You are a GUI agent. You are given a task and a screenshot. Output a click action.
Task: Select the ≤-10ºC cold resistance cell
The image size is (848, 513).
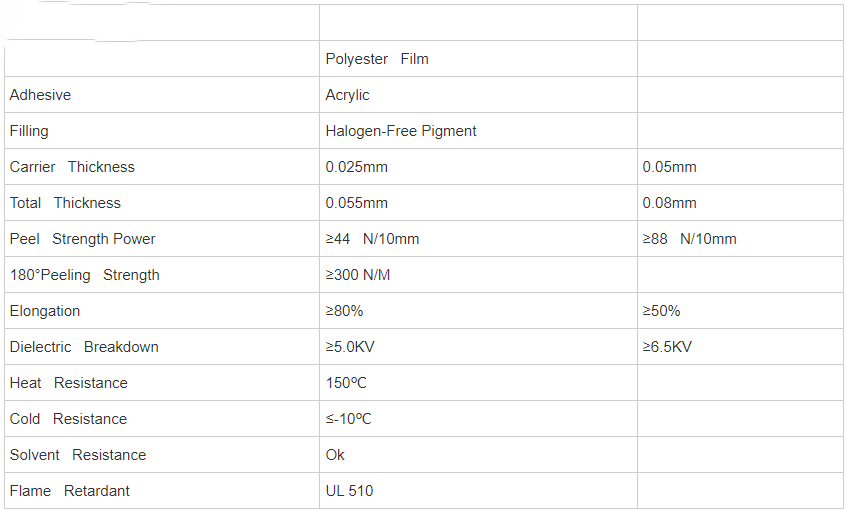pyautogui.click(x=348, y=419)
